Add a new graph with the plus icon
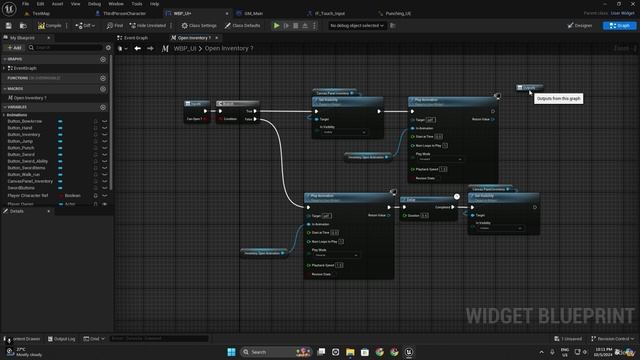The width and height of the screenshot is (640, 360). pos(103,59)
